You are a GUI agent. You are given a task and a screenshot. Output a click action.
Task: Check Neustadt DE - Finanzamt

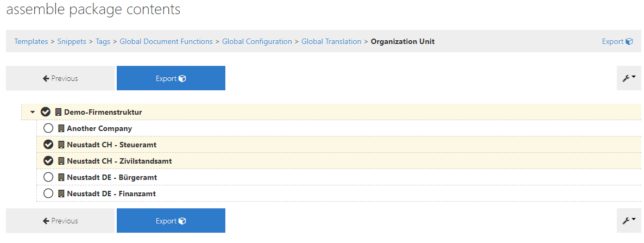pos(48,193)
